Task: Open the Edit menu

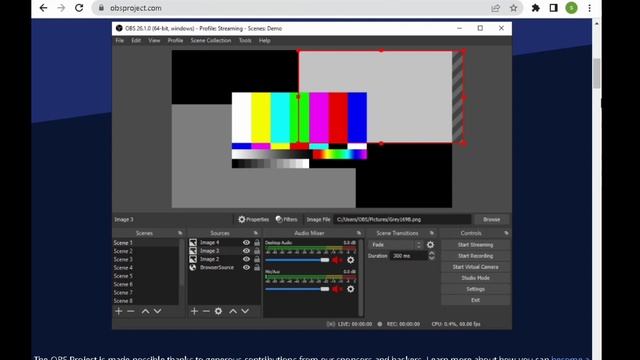Action: [136, 41]
